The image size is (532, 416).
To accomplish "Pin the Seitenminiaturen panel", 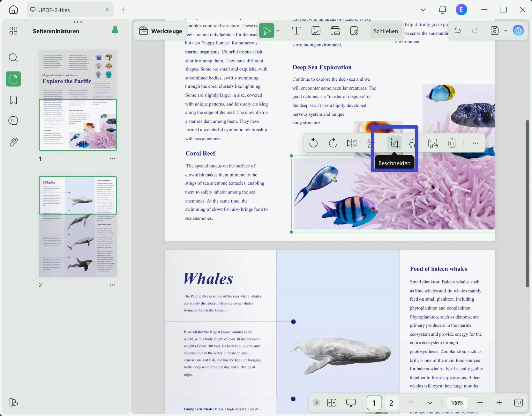I will point(115,31).
